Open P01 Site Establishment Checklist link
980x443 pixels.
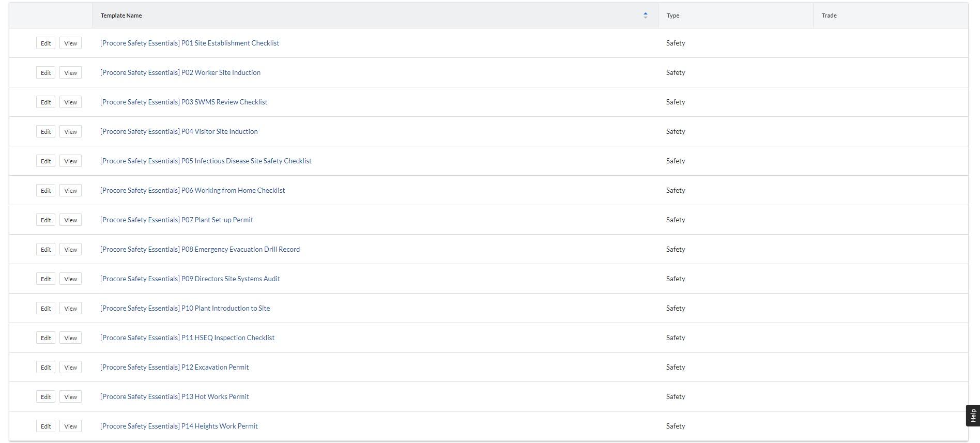point(189,43)
